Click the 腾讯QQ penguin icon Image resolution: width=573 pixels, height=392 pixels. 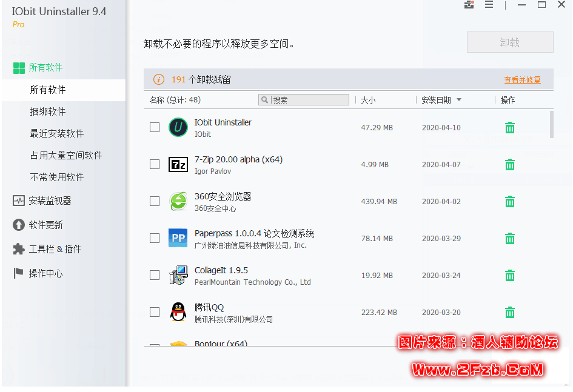[x=178, y=312]
